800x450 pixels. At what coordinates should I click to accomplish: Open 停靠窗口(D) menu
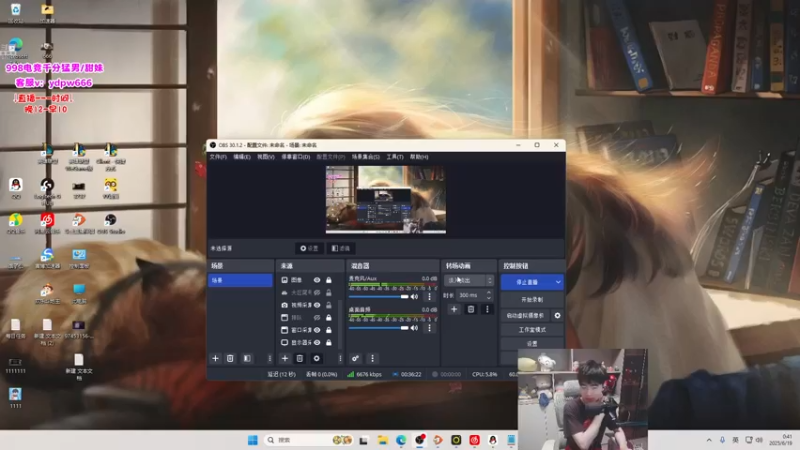point(296,157)
